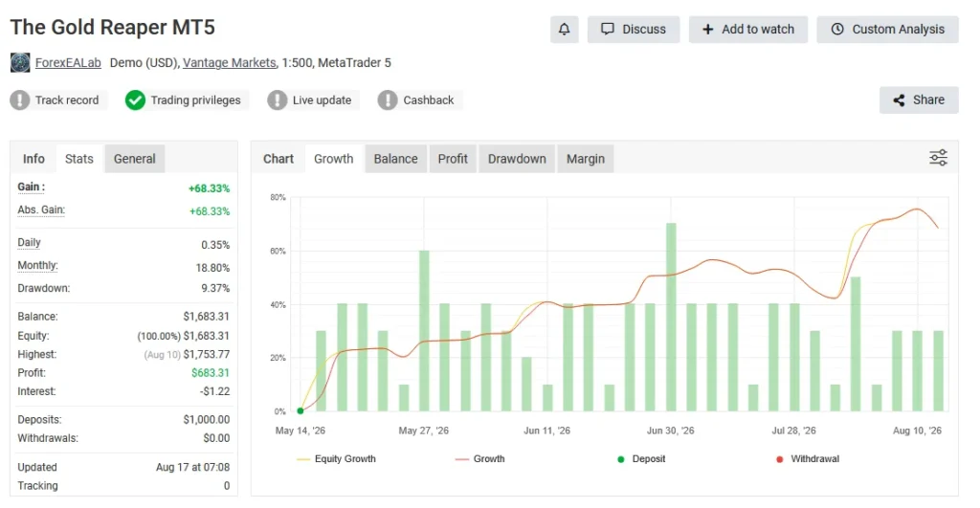This screenshot has width=980, height=508.
Task: Select the Margin chart tab
Action: [586, 159]
